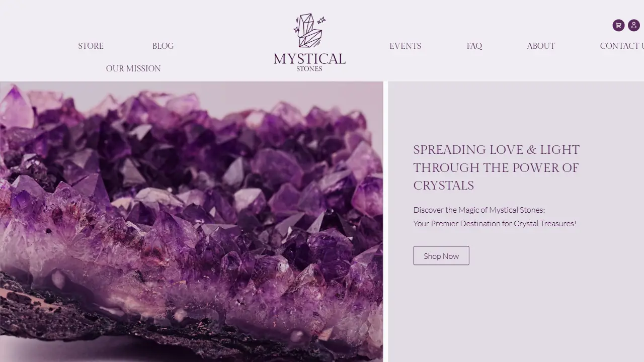Go to the BLOG page
The width and height of the screenshot is (644, 362).
(x=163, y=46)
